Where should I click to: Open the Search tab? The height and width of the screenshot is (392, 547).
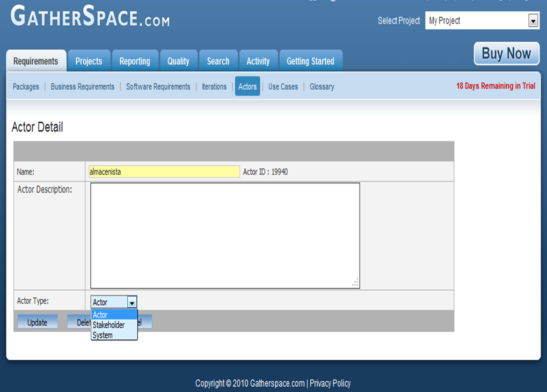point(218,61)
